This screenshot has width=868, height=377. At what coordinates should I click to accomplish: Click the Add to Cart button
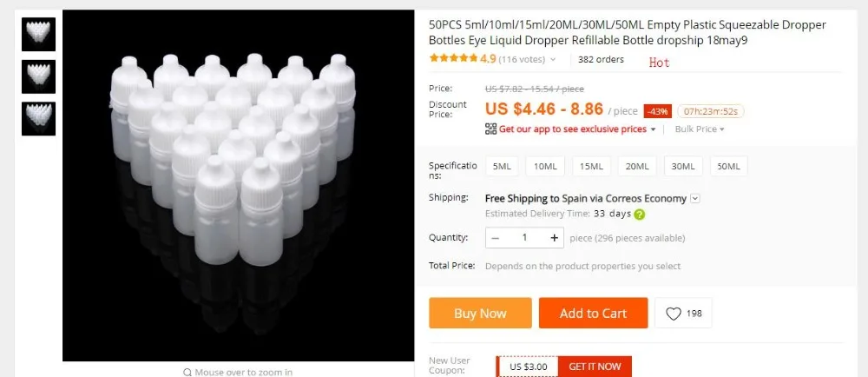[x=593, y=313]
